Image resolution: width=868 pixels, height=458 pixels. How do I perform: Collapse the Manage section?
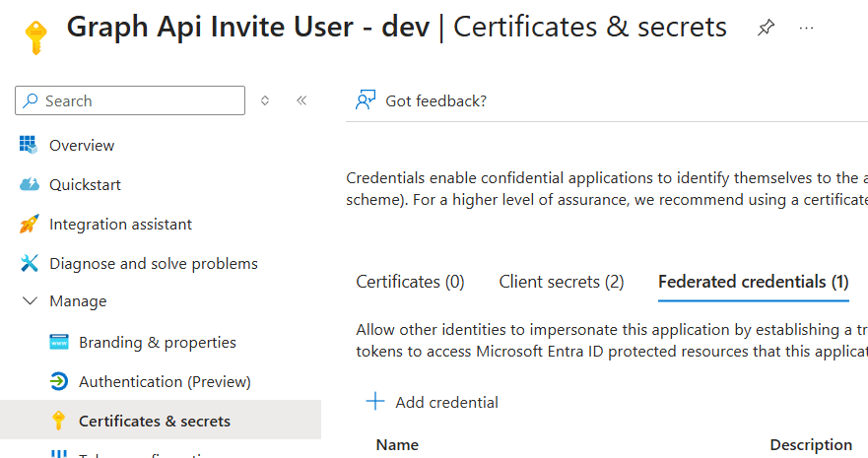(30, 301)
